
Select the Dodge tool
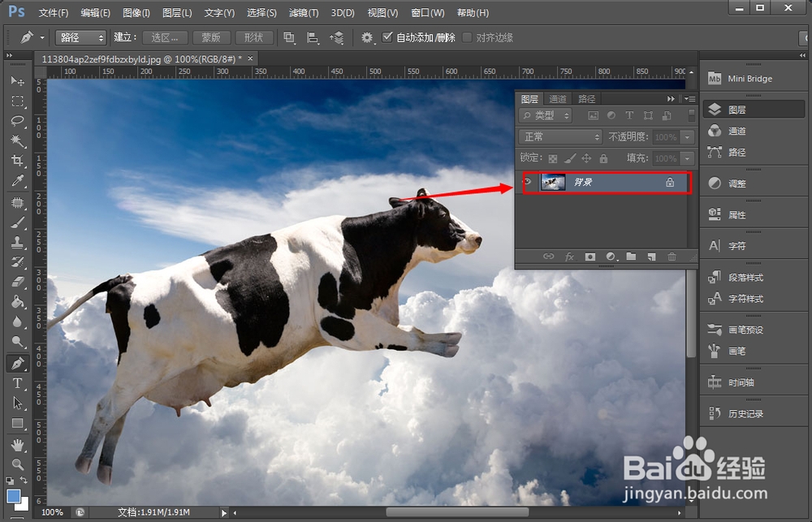[x=18, y=341]
